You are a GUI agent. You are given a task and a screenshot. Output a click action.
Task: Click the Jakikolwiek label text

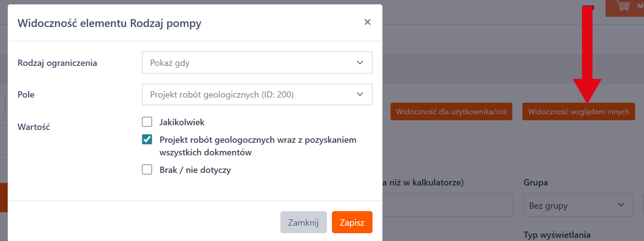182,122
